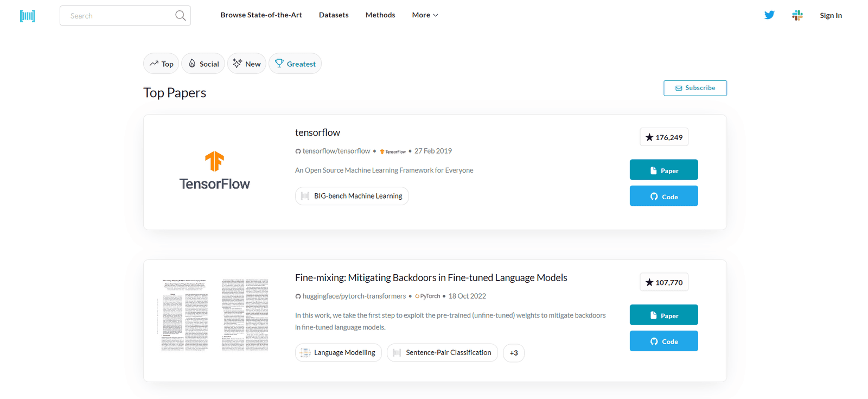The height and width of the screenshot is (399, 868).
Task: Open the Papers with Code home logo
Action: coord(27,16)
